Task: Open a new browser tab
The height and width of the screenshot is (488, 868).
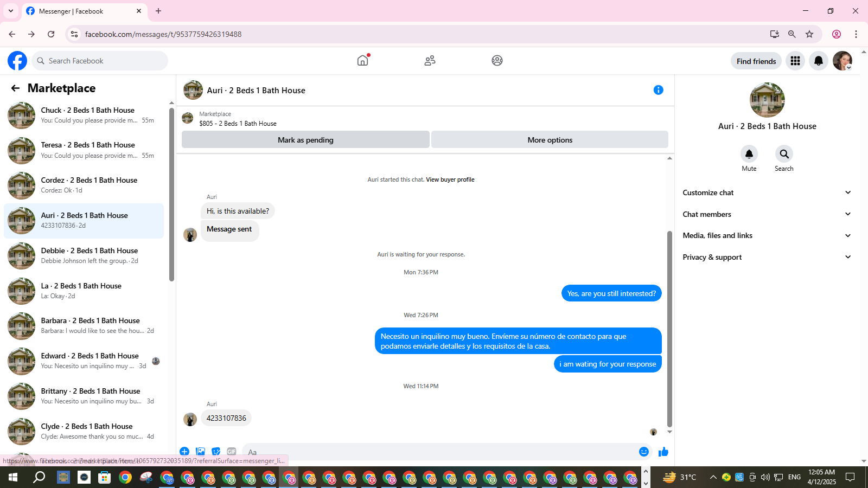Action: tap(158, 11)
